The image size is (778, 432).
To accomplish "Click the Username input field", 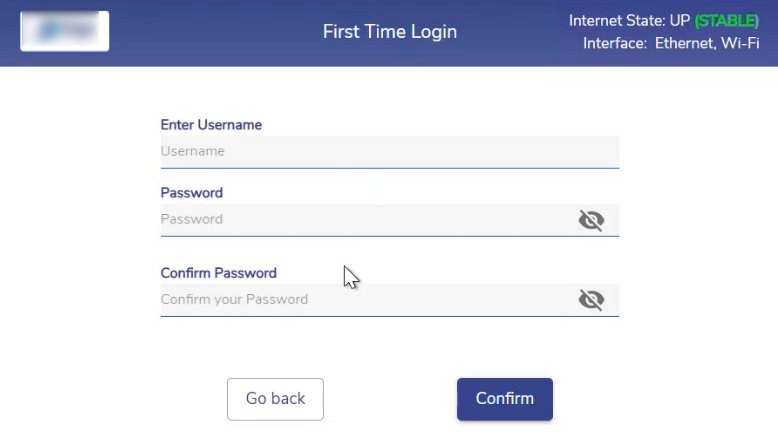I will (x=389, y=152).
